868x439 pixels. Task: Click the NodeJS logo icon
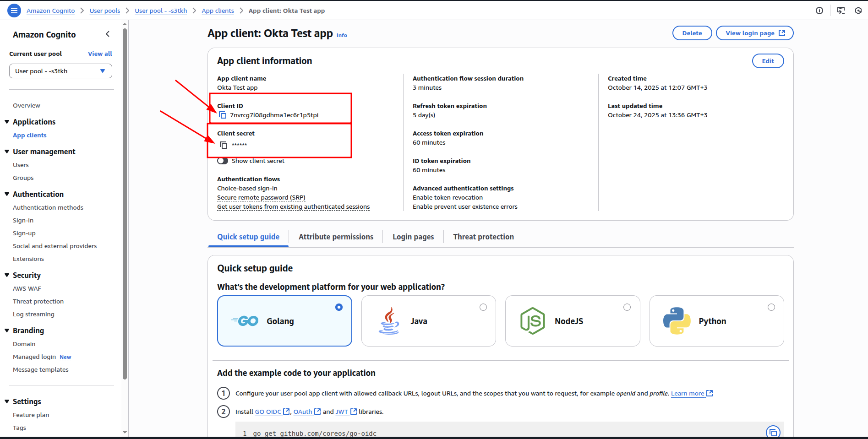tap(533, 321)
